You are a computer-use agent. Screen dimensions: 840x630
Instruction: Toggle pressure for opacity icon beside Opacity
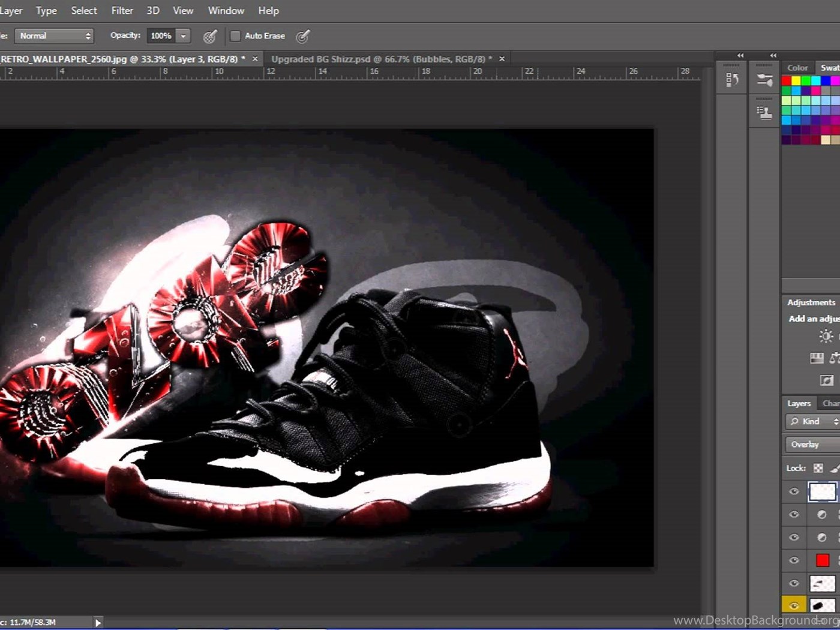point(209,37)
